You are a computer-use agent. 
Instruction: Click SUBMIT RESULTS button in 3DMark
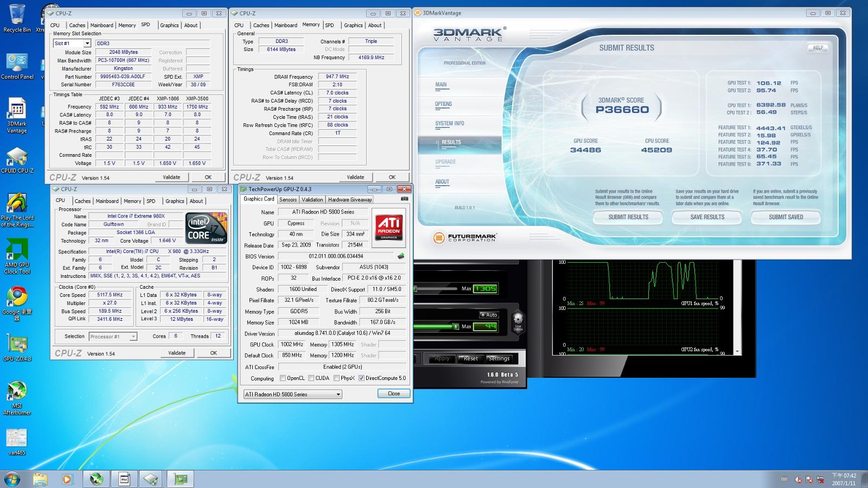point(628,217)
